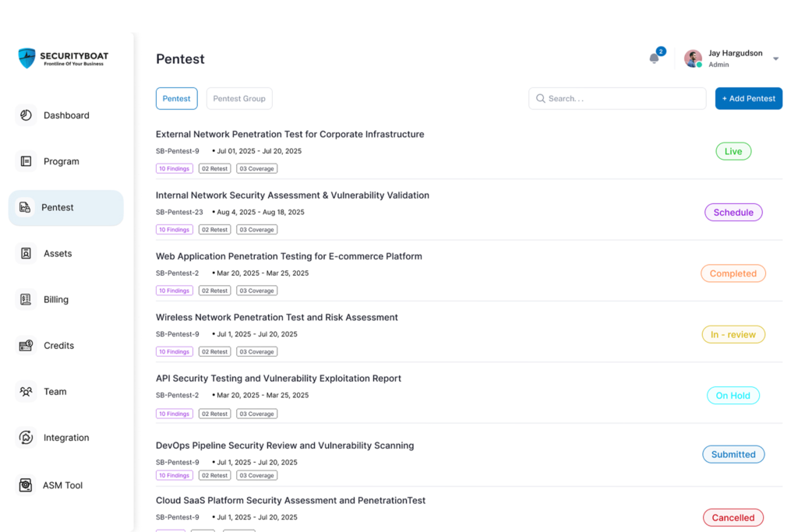Select the Pentest tab
798x532 pixels.
click(177, 99)
